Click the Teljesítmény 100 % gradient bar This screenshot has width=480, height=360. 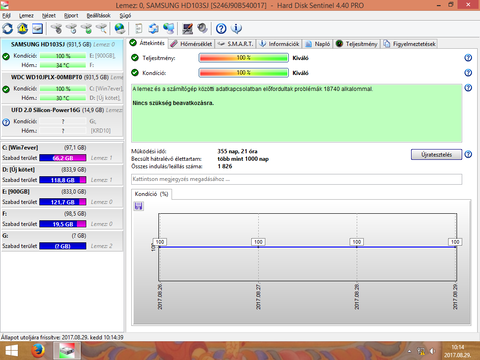pyautogui.click(x=243, y=58)
